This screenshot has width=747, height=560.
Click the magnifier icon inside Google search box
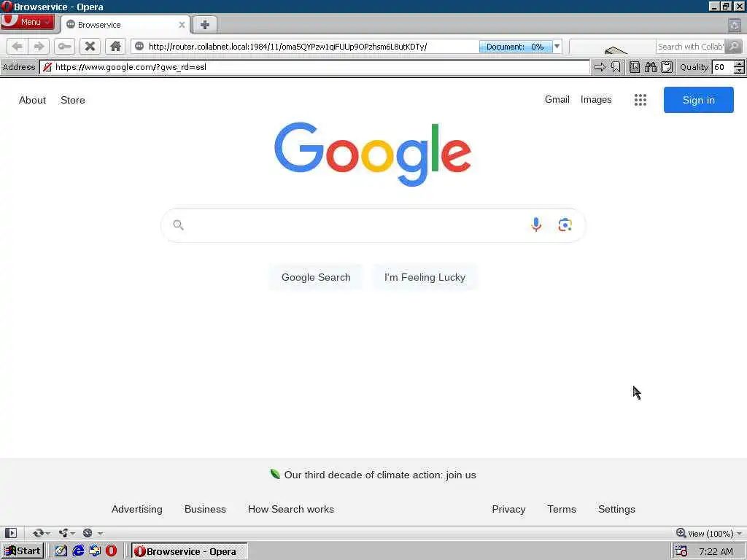(x=178, y=225)
